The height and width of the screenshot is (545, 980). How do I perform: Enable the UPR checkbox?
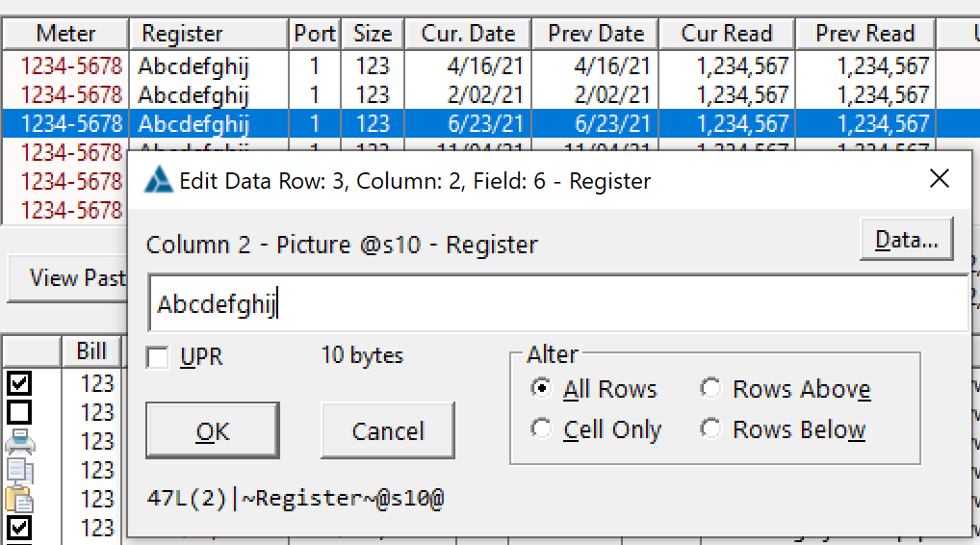point(158,357)
